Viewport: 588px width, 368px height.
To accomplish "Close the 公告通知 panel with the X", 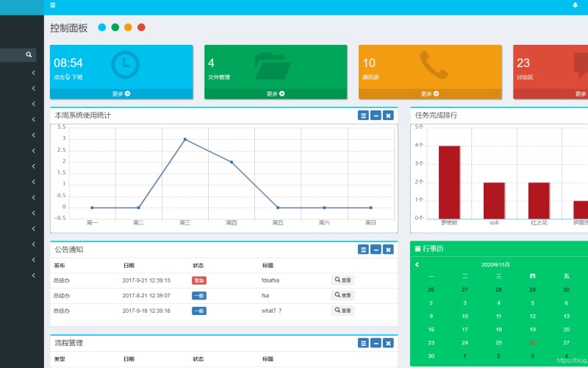I will click(388, 250).
